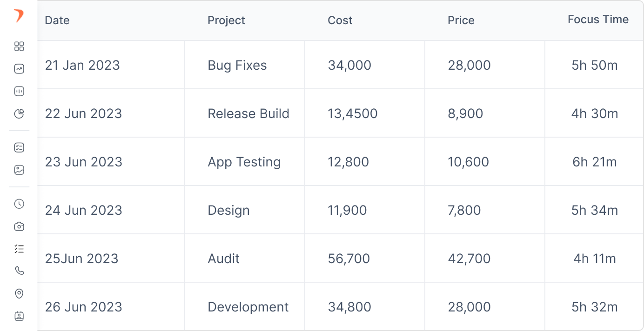Screen dimensions: 644x331
Task: Click the 28,000 price for Bug Fixes
Action: (x=470, y=65)
